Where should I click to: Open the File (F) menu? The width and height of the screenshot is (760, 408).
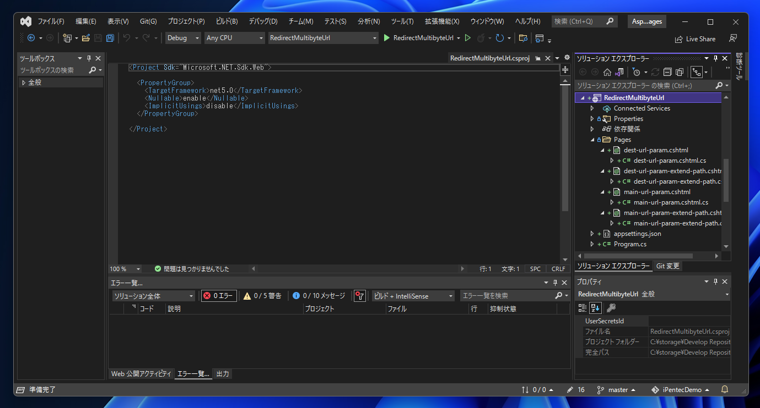pyautogui.click(x=51, y=21)
